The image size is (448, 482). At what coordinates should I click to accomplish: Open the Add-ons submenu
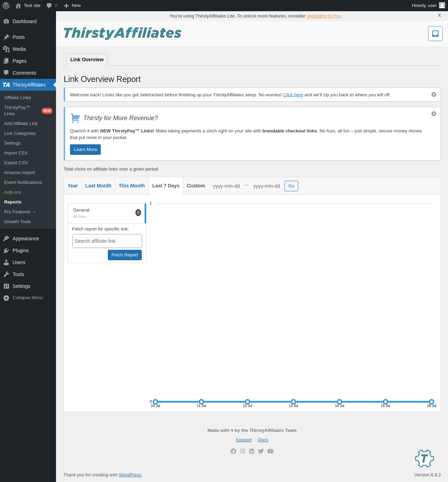click(x=28, y=192)
